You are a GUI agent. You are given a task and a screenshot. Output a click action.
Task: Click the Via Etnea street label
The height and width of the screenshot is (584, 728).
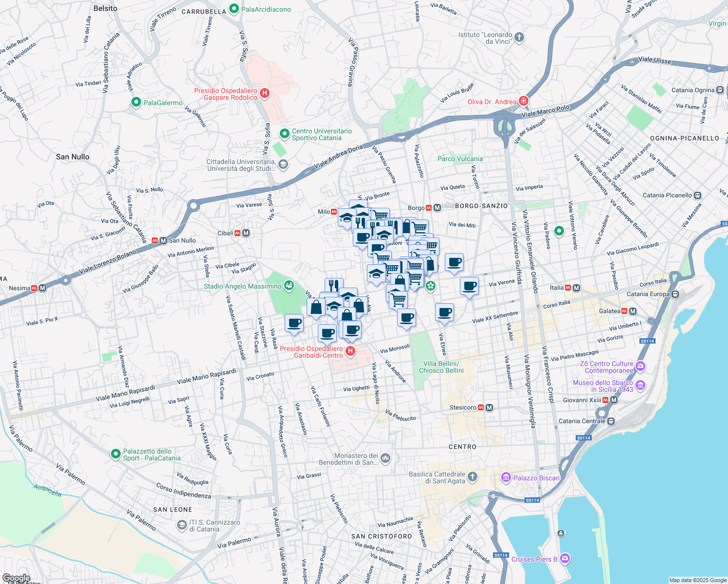coord(442,344)
